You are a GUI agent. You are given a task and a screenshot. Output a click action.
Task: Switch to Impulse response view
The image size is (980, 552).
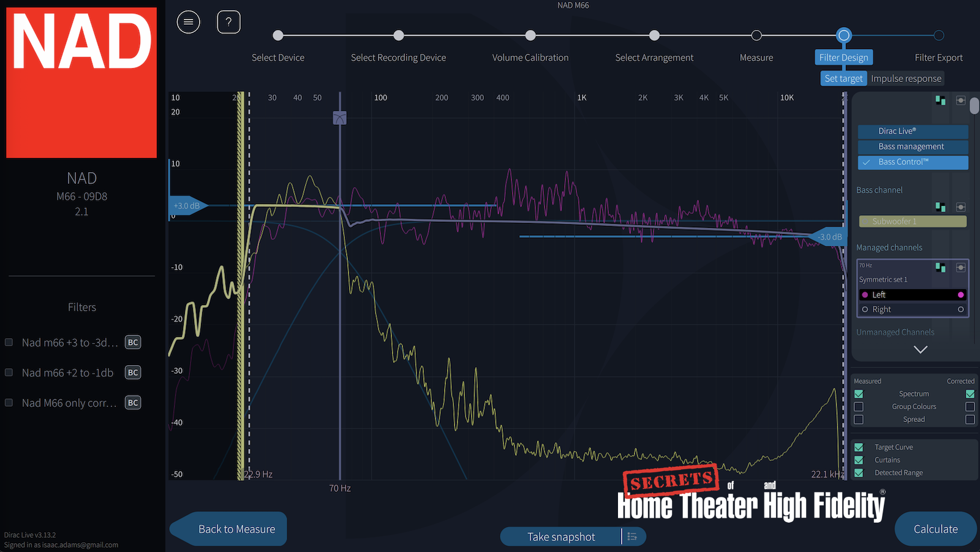[x=906, y=78]
